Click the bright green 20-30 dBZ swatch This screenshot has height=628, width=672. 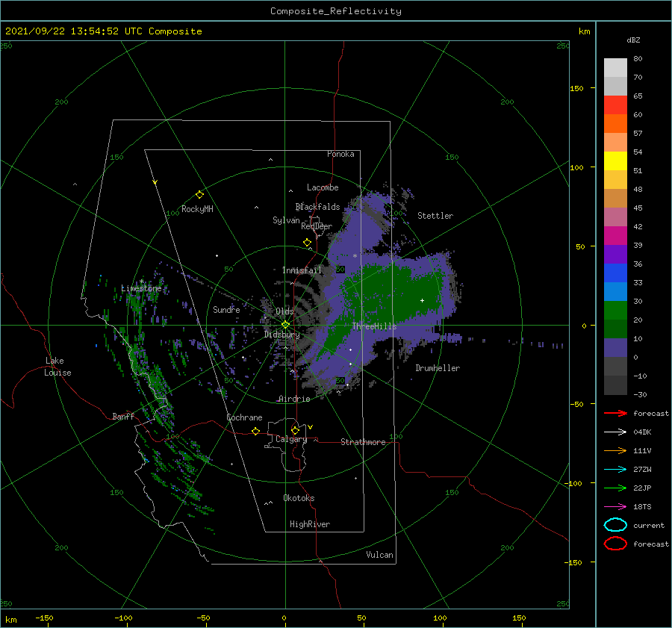[x=615, y=311]
